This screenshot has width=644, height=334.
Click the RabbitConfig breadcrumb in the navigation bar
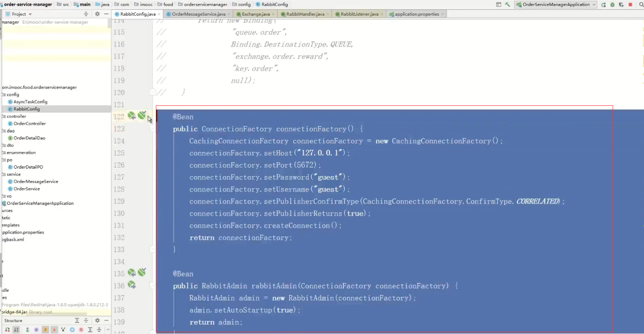tap(272, 4)
